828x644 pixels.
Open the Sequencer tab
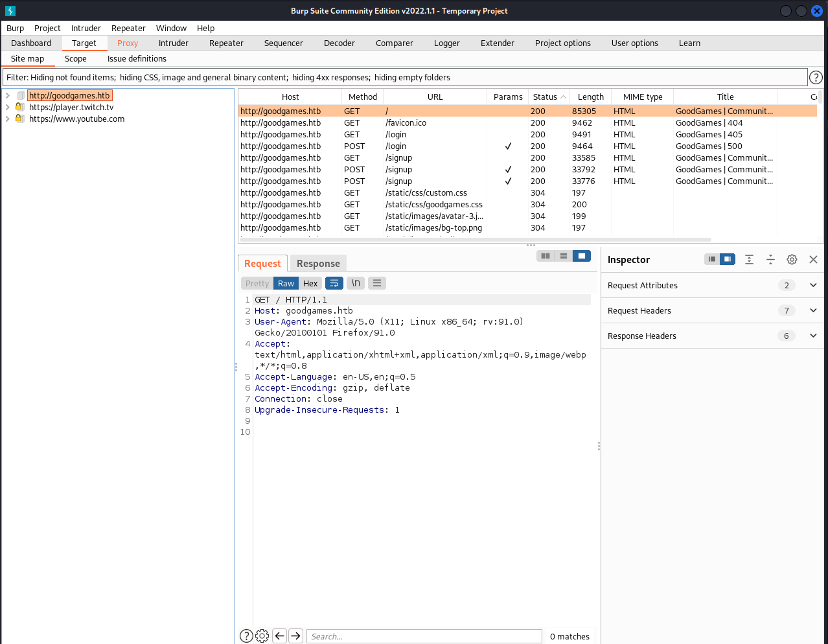[284, 43]
